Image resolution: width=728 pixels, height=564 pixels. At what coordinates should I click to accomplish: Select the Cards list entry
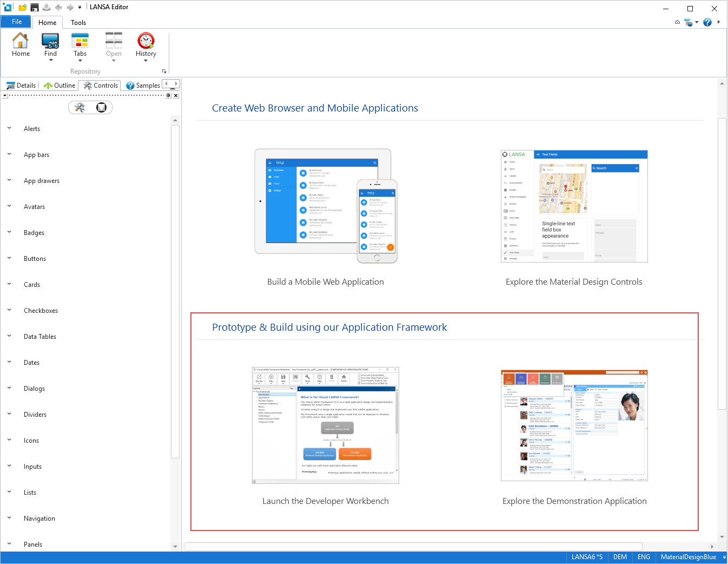point(32,285)
